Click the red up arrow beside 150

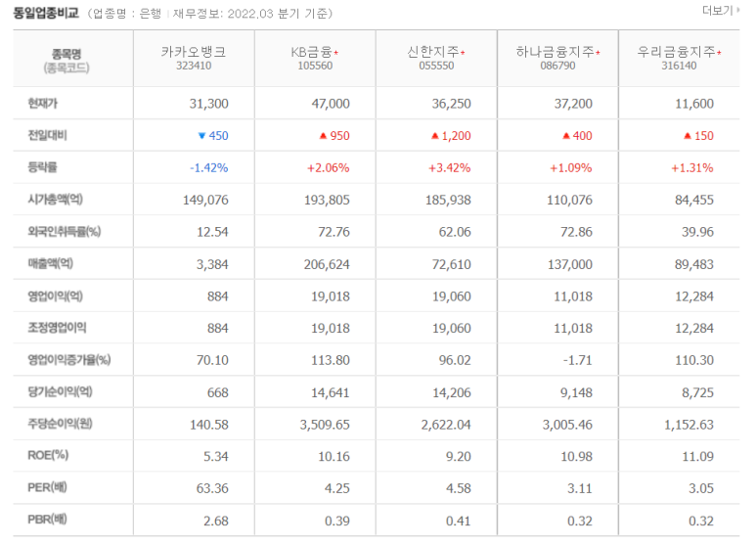(x=688, y=136)
